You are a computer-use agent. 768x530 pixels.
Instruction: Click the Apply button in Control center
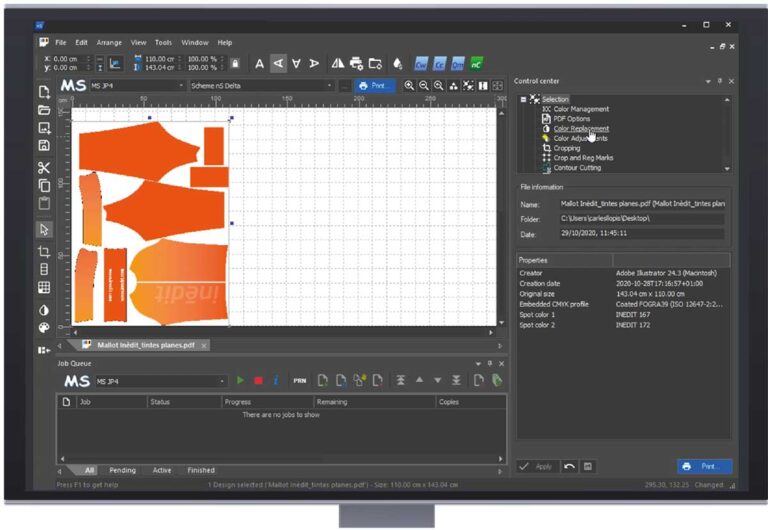coord(536,466)
